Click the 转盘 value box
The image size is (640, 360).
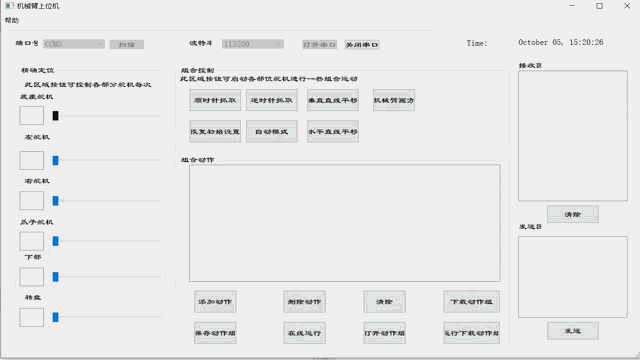click(x=31, y=317)
